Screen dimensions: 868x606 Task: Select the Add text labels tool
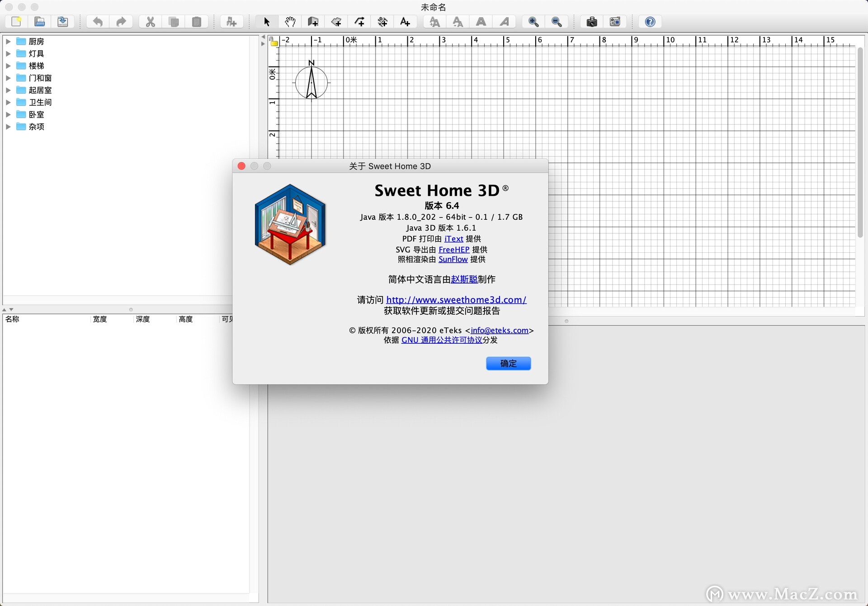tap(405, 22)
